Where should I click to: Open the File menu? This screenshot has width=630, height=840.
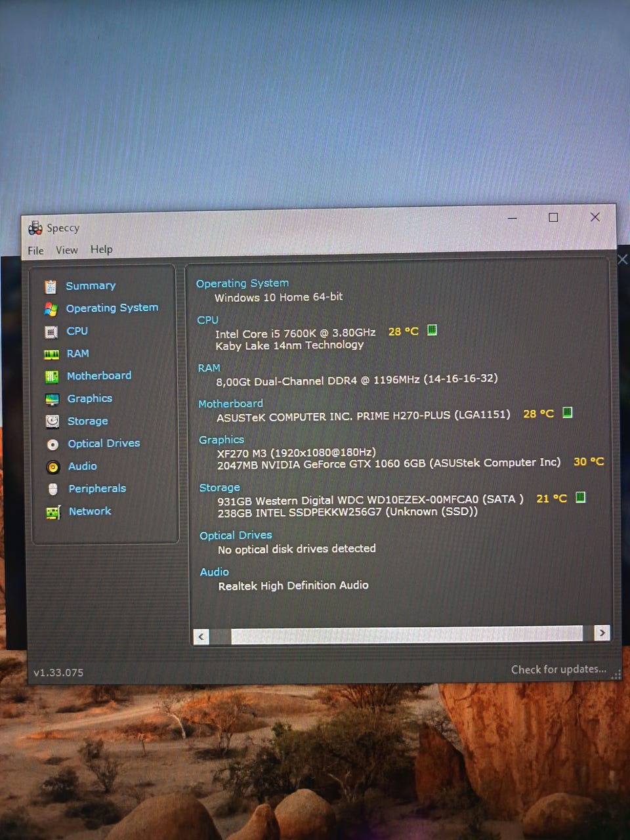click(35, 251)
